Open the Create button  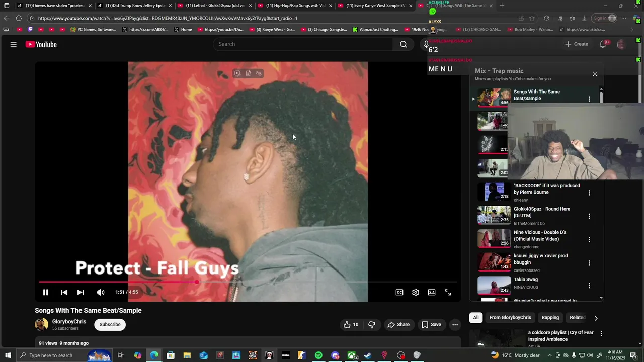(x=577, y=44)
